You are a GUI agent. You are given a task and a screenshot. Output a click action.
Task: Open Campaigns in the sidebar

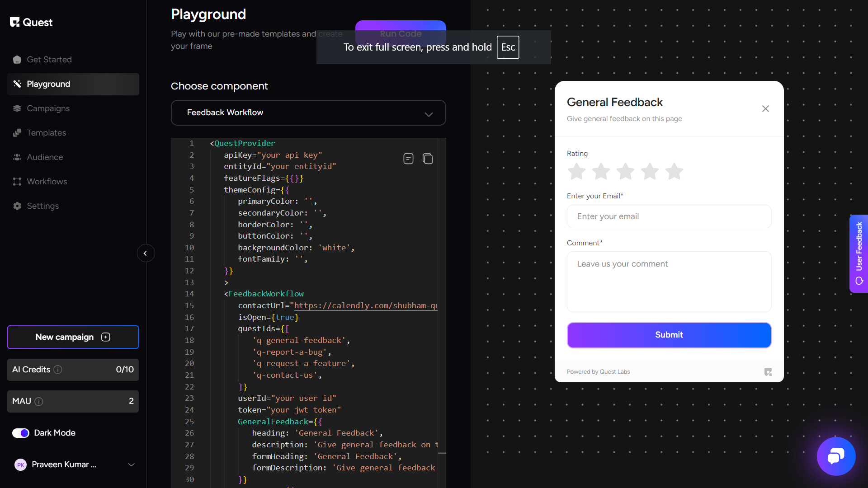48,108
